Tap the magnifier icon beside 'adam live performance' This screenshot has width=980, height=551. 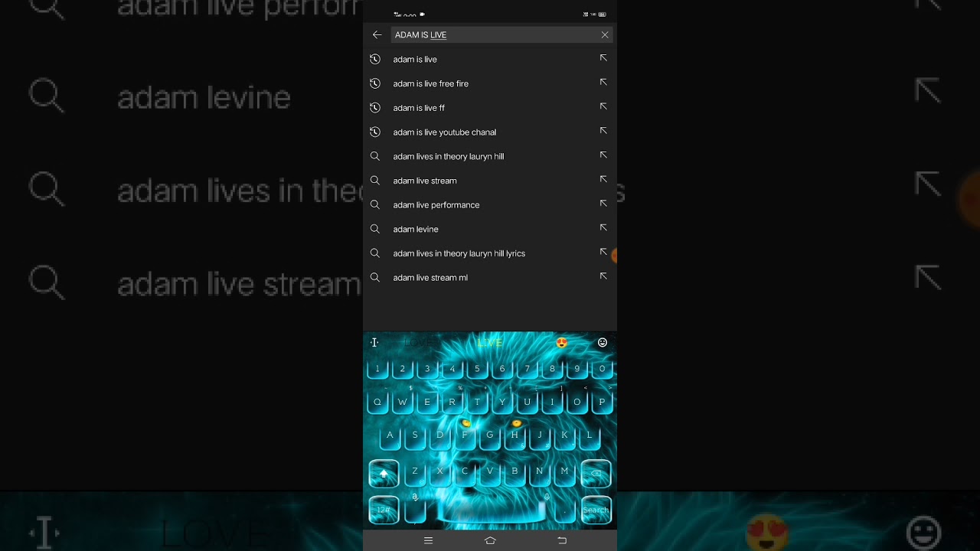coord(375,204)
